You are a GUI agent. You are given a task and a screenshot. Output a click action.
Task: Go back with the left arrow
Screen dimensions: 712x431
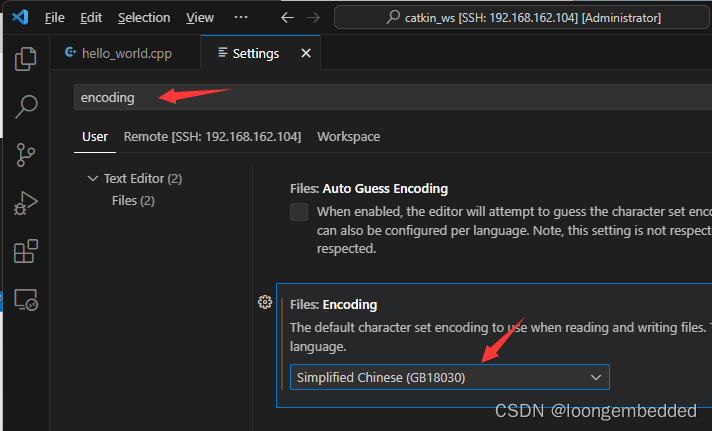tap(287, 18)
